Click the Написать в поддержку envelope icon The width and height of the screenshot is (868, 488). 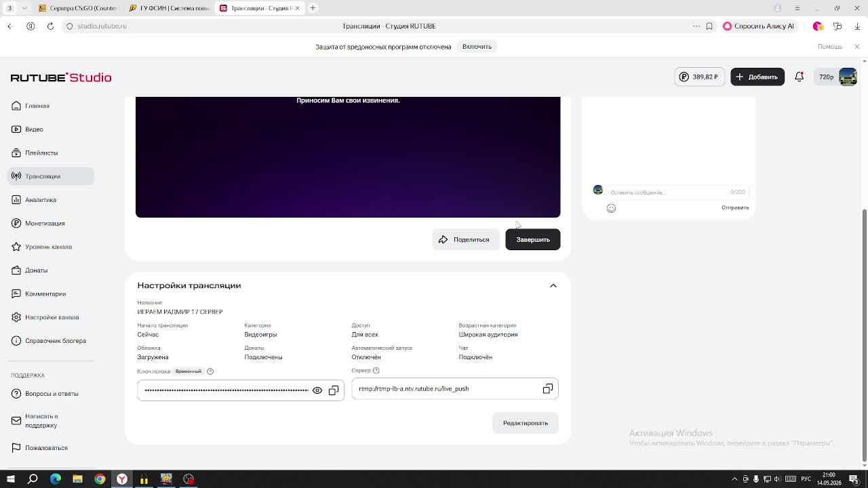(x=16, y=421)
